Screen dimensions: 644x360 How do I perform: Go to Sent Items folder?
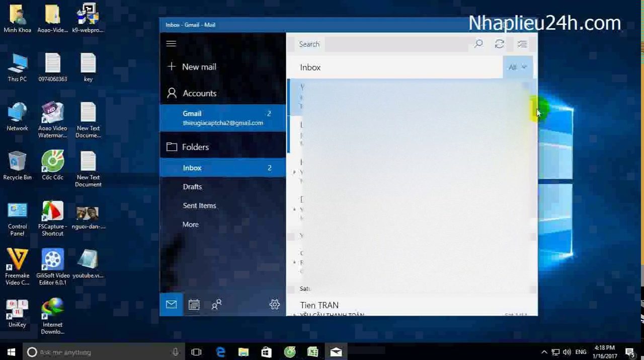click(199, 205)
